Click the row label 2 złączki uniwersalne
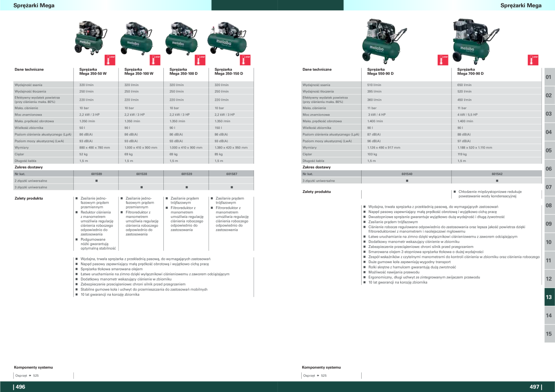Viewport: 555px width, 392px height. [x=30, y=180]
